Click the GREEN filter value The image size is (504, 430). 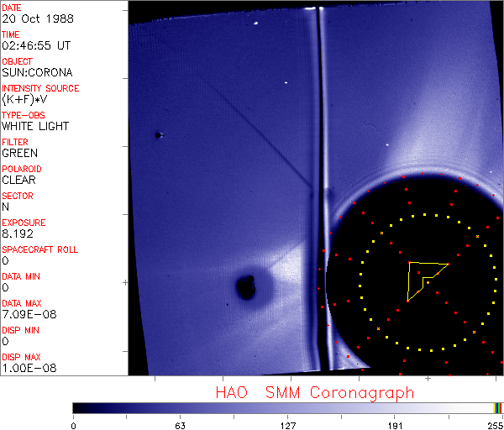[x=19, y=154]
